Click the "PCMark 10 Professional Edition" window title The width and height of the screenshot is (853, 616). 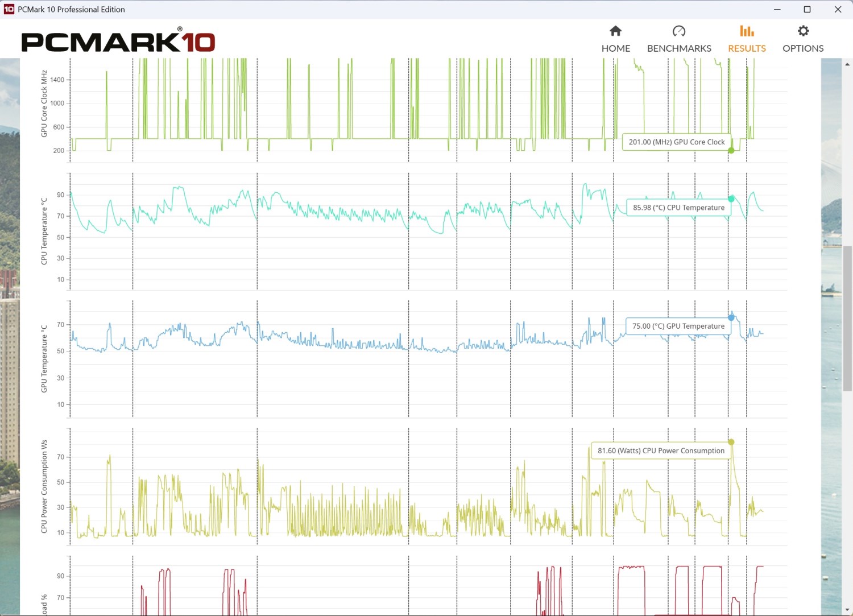point(71,10)
